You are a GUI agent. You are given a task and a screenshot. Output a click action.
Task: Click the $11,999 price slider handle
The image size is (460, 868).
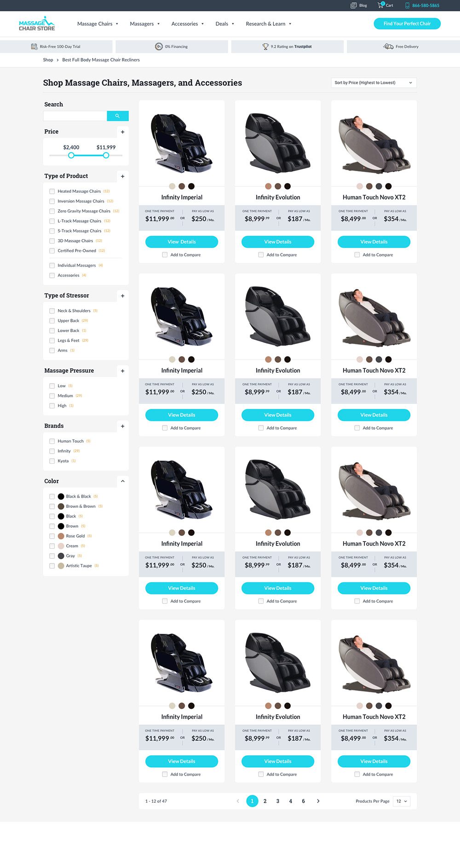(x=106, y=155)
